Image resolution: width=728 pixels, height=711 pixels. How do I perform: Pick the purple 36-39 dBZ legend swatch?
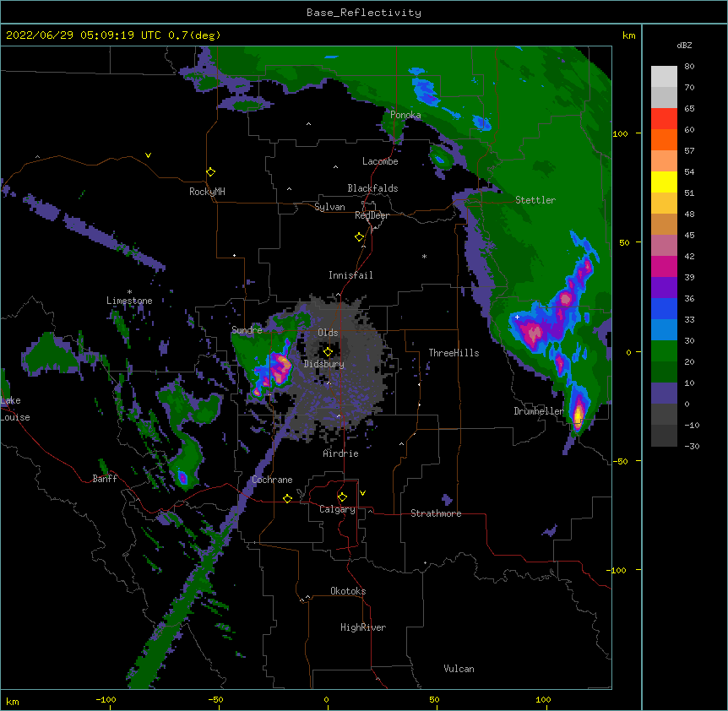click(x=664, y=288)
